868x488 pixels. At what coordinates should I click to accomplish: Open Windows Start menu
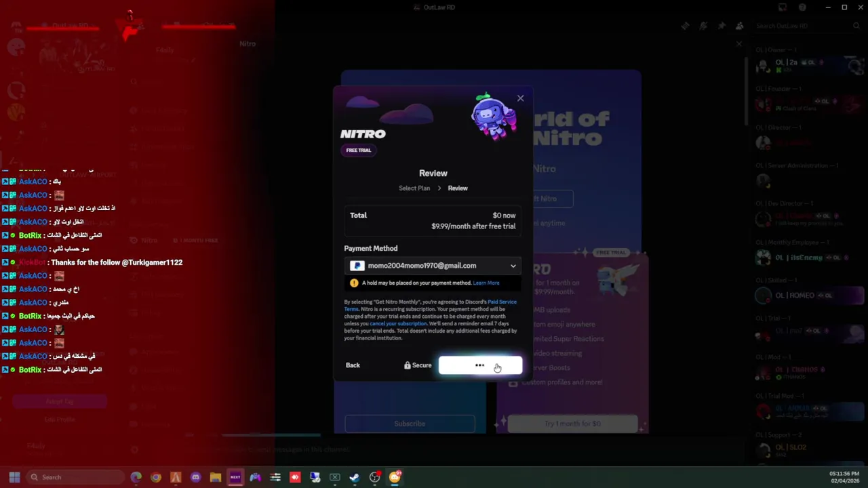pos(14,477)
